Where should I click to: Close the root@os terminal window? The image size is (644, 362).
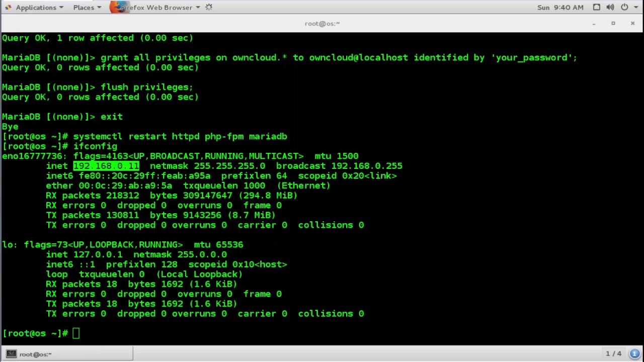point(632,23)
